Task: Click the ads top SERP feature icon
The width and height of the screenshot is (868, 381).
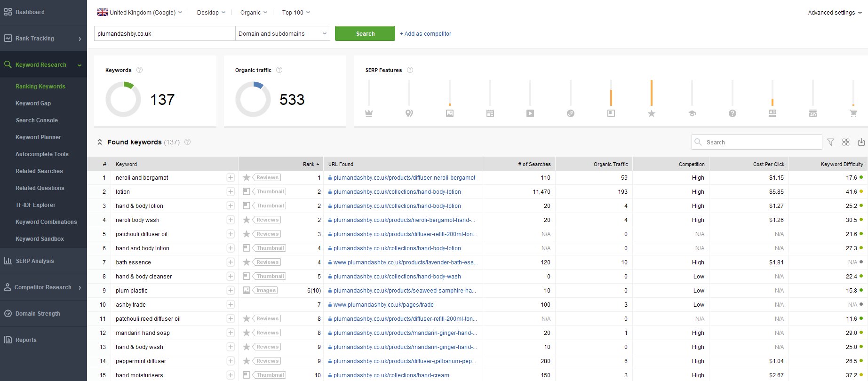Action: pos(772,113)
